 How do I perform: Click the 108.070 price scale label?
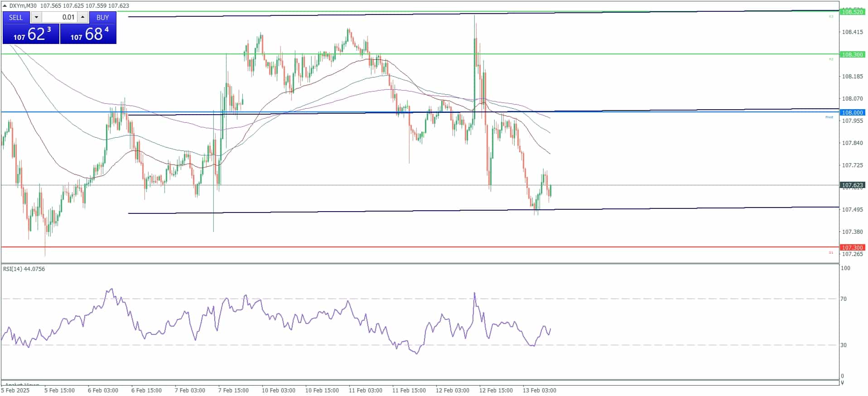point(852,99)
